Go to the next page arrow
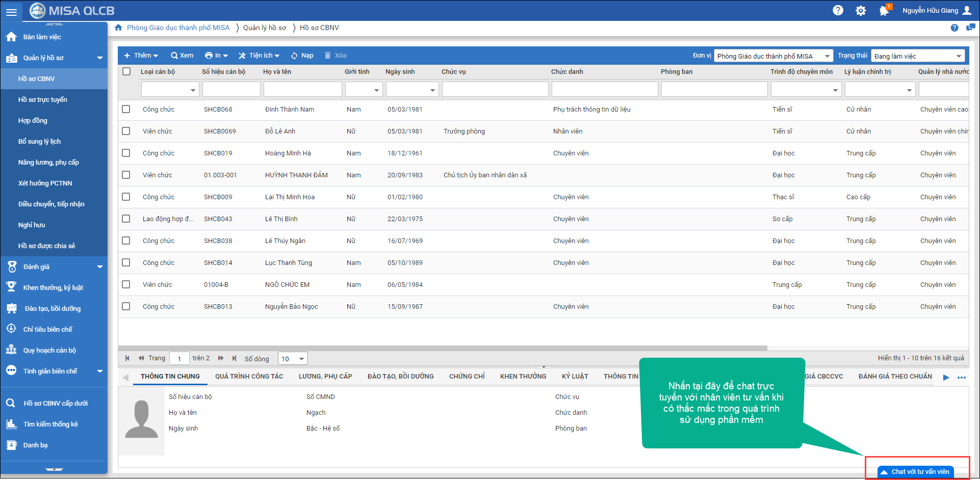The height and width of the screenshot is (480, 980). point(221,358)
